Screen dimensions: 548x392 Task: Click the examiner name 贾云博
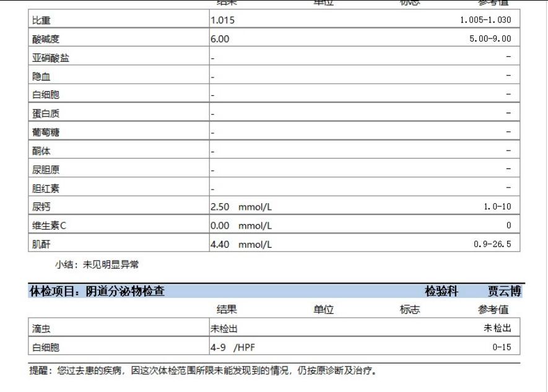click(x=504, y=291)
